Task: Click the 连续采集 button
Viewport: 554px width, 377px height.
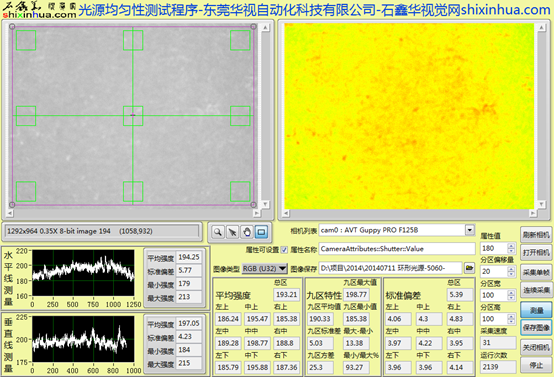Action: [x=536, y=290]
